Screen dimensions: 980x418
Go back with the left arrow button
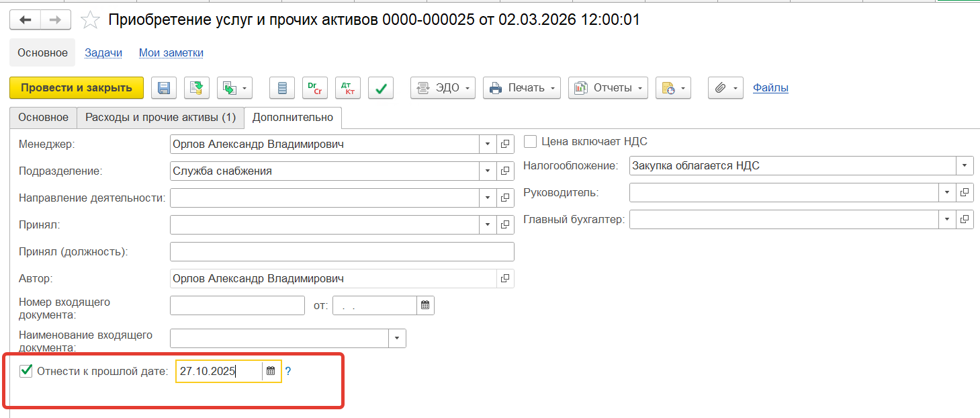click(x=25, y=20)
